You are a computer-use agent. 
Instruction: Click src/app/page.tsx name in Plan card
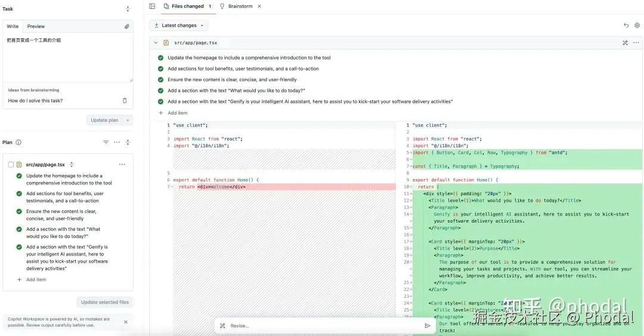click(x=45, y=165)
